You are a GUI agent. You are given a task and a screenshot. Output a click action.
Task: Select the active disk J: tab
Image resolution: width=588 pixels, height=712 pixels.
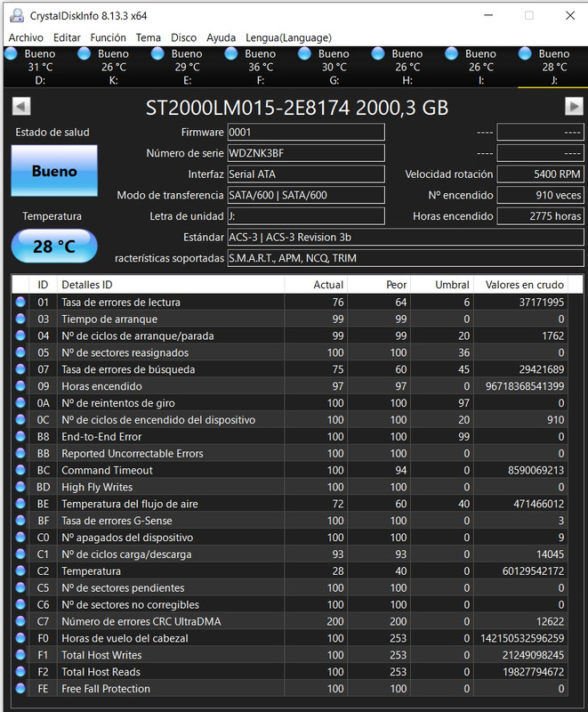click(553, 67)
